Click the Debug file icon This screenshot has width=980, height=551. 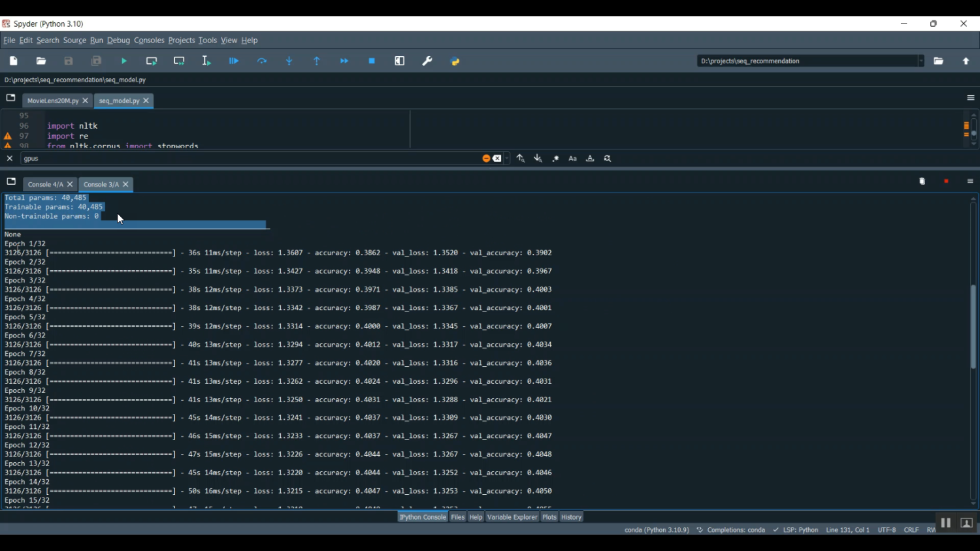234,61
